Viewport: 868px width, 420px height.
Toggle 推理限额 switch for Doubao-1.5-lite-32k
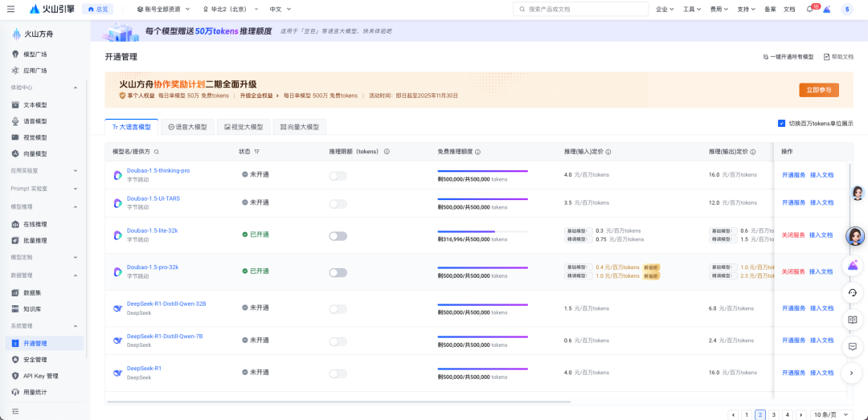point(338,236)
